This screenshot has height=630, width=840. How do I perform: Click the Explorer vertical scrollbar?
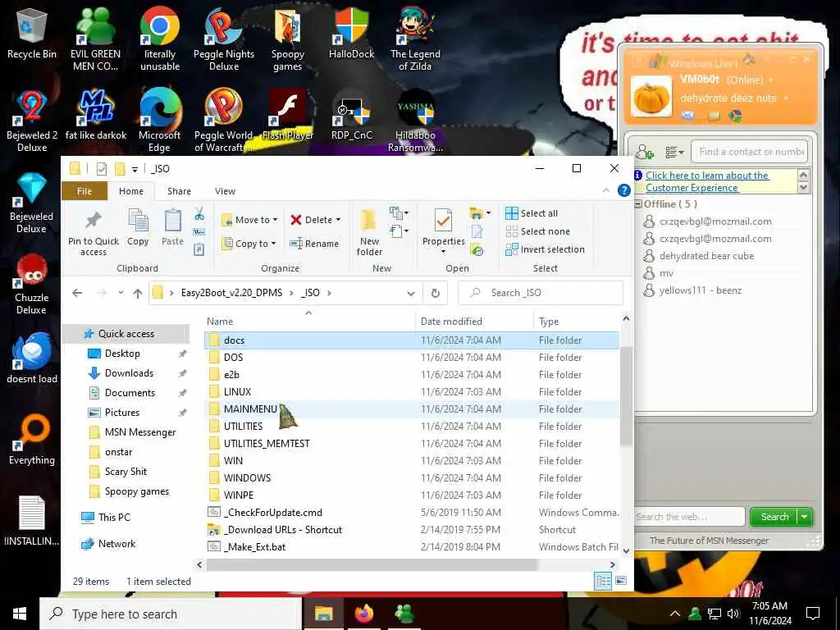point(626,395)
